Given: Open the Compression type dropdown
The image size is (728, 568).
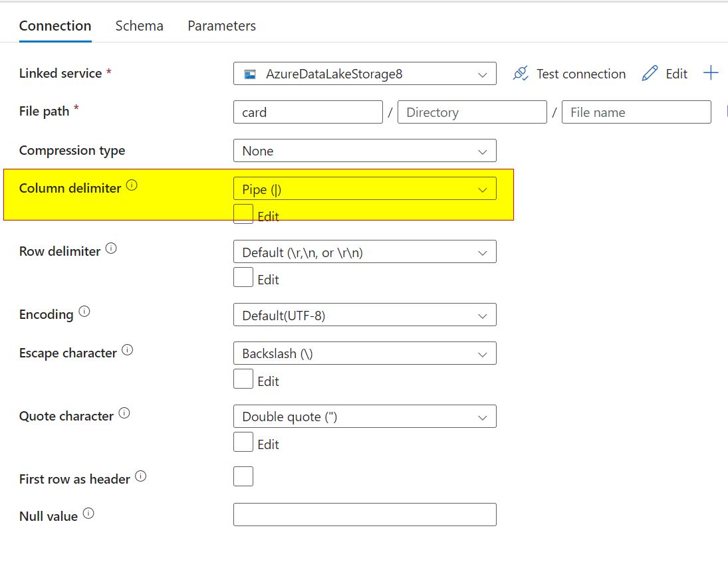Looking at the screenshot, I should coord(364,151).
